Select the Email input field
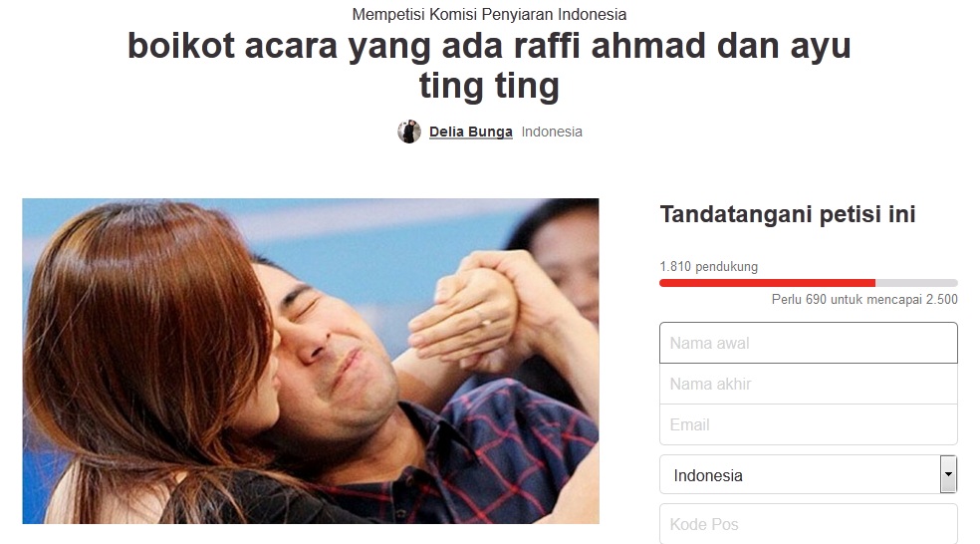The height and width of the screenshot is (544, 980). point(808,424)
